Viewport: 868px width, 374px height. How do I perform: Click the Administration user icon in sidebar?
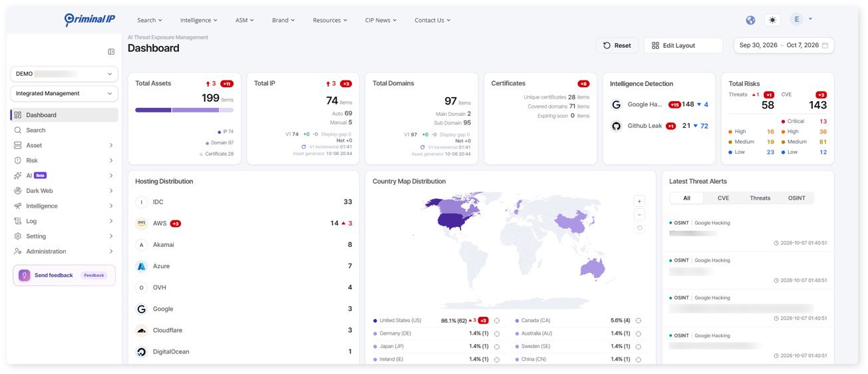pos(18,252)
